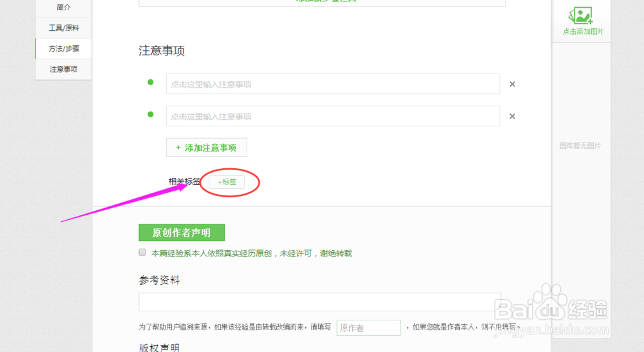The image size is (644, 352).
Task: Check the original-author declaration checkbox
Action: 142,252
